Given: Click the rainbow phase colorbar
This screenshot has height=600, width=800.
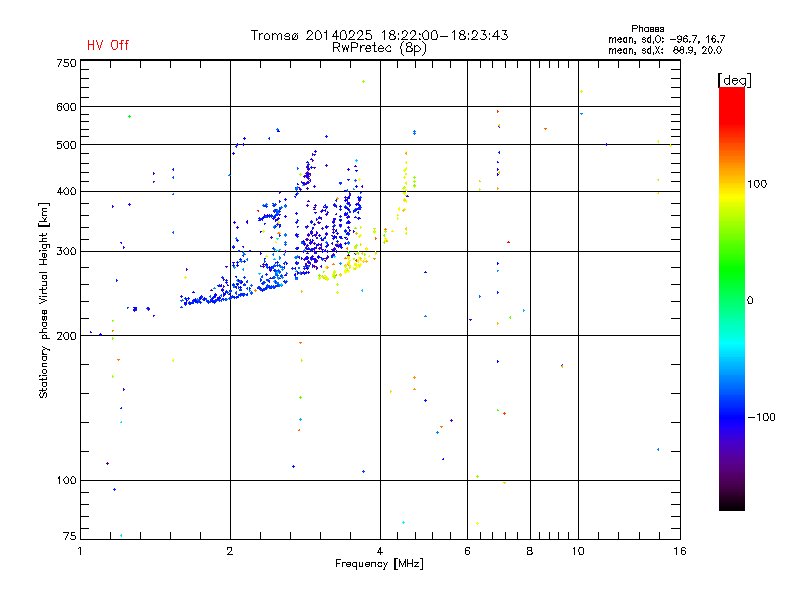Looking at the screenshot, I should pyautogui.click(x=732, y=298).
